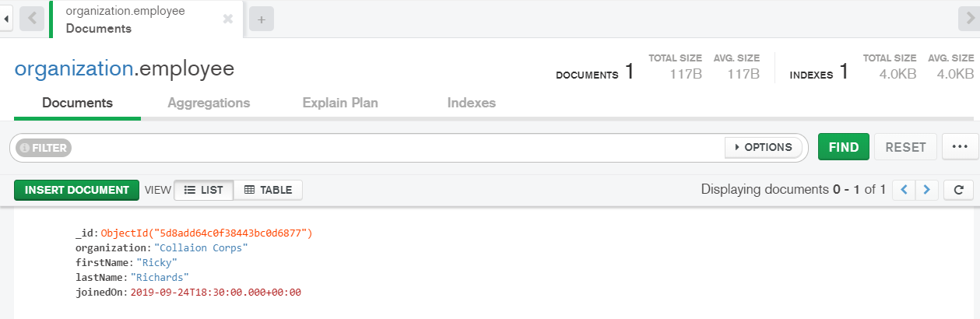Open a new tab with plus icon
Image resolution: width=980 pixels, height=319 pixels.
[x=262, y=20]
